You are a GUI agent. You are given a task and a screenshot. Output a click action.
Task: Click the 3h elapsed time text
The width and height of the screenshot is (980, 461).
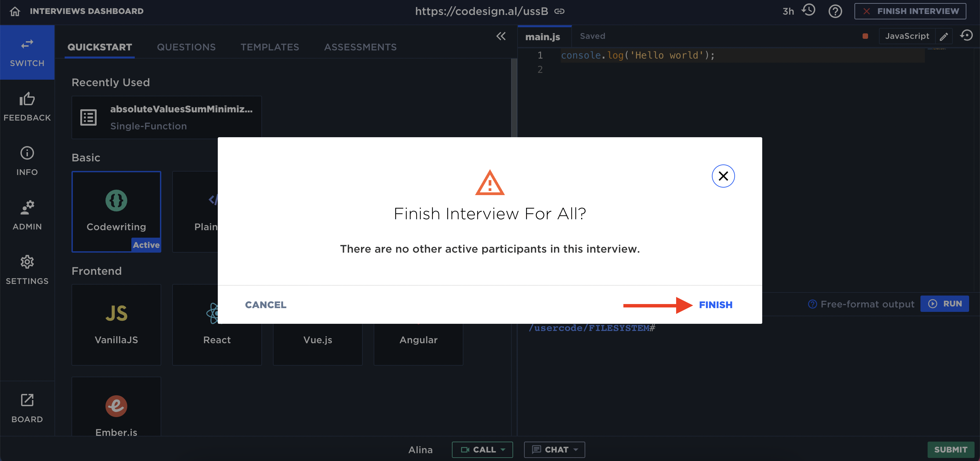(788, 12)
